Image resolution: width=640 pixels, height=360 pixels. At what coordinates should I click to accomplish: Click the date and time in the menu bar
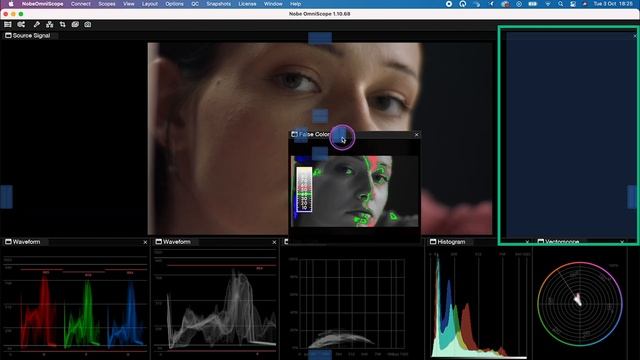[613, 4]
